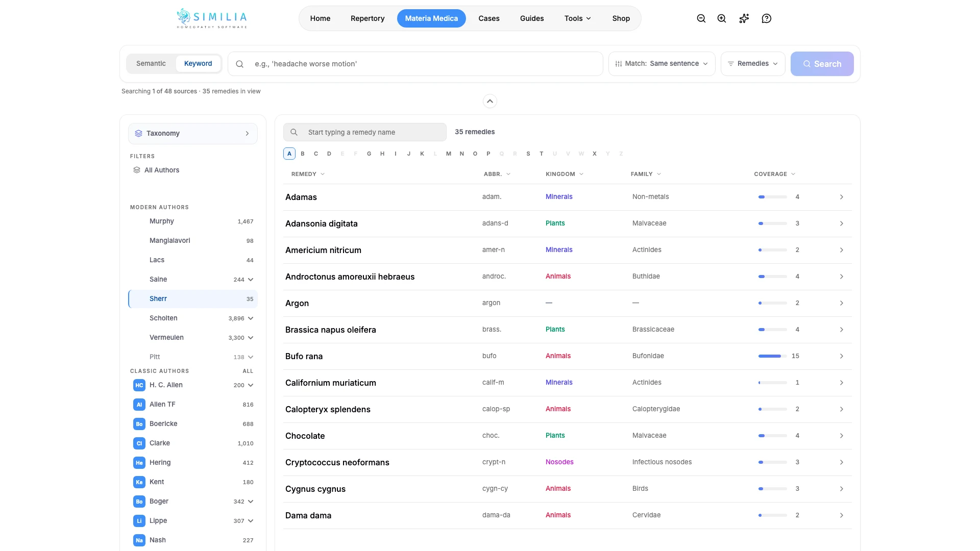Click the Hering author badge
This screenshot has width=980, height=551.
(139, 463)
